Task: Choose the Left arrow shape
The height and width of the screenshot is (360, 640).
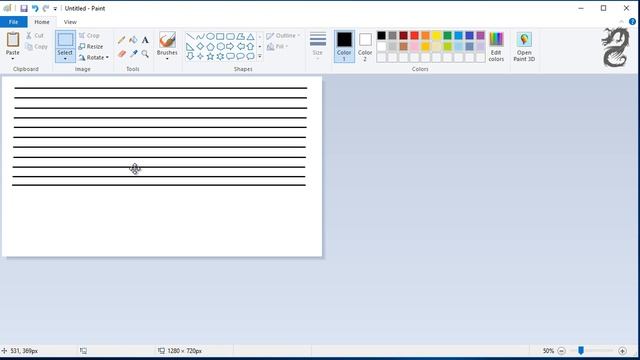Action: pos(240,47)
